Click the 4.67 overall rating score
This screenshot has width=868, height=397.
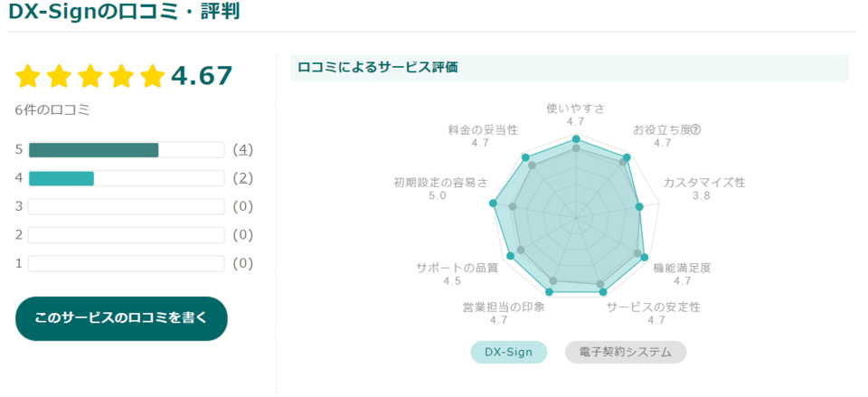click(x=202, y=76)
